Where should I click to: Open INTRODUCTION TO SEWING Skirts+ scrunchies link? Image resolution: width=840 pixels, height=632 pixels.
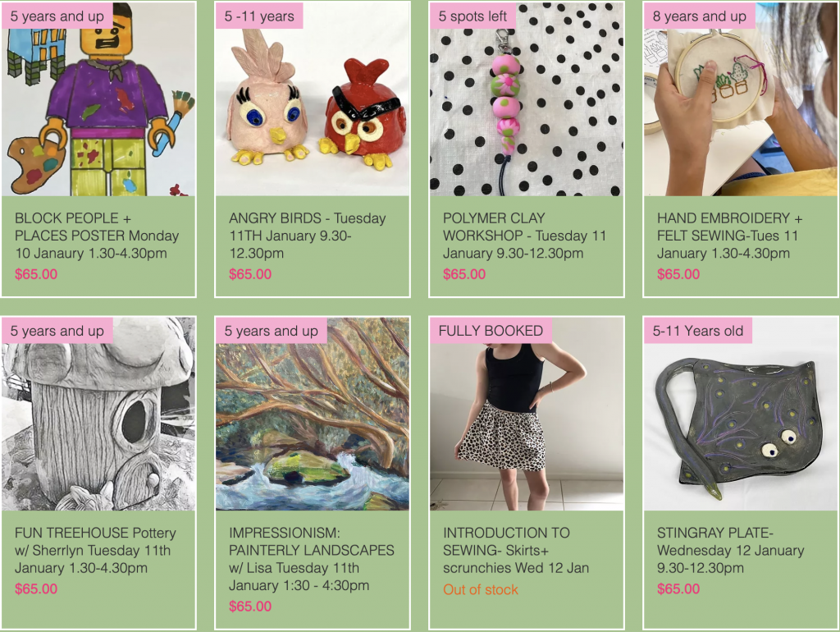click(516, 551)
